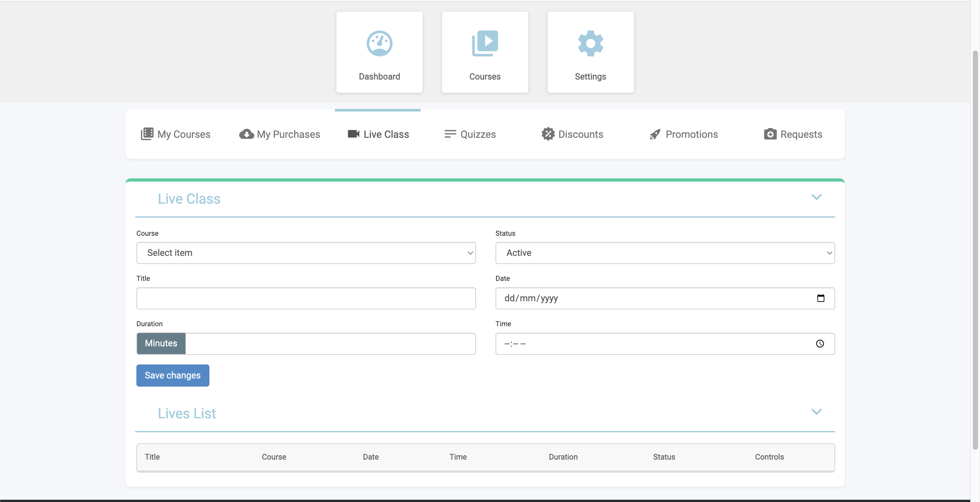Click the Discounts percent badge icon
980x502 pixels.
point(548,134)
